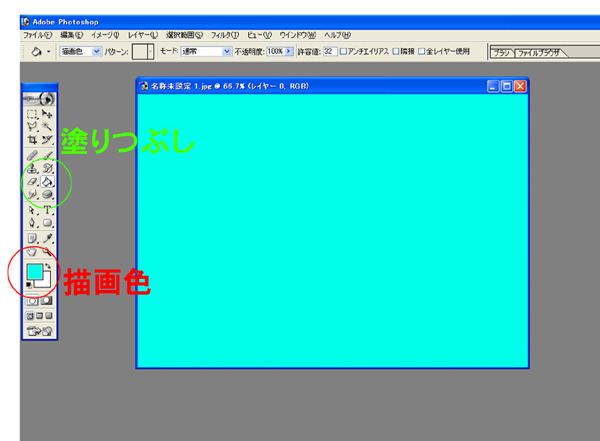Click the cyan foreground color swatch
The height and width of the screenshot is (441, 600).
coord(34,271)
